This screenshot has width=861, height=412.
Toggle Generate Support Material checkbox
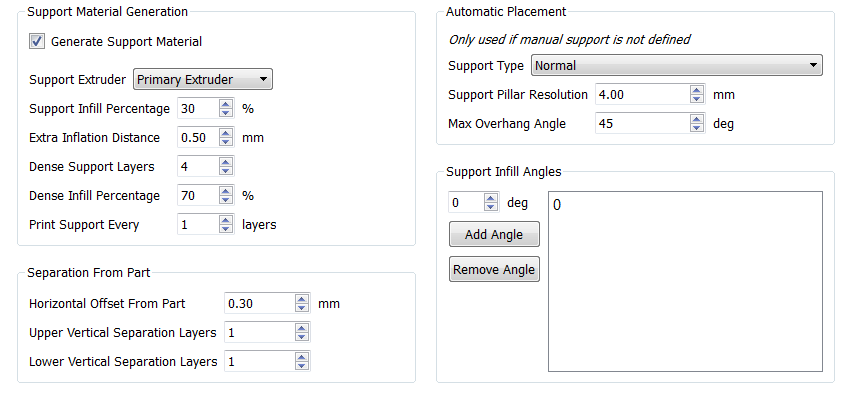(37, 41)
